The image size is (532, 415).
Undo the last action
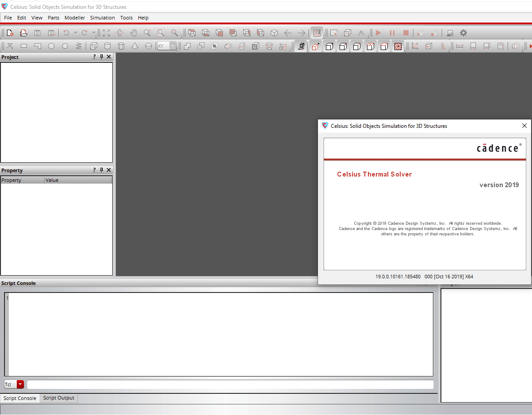[66, 33]
